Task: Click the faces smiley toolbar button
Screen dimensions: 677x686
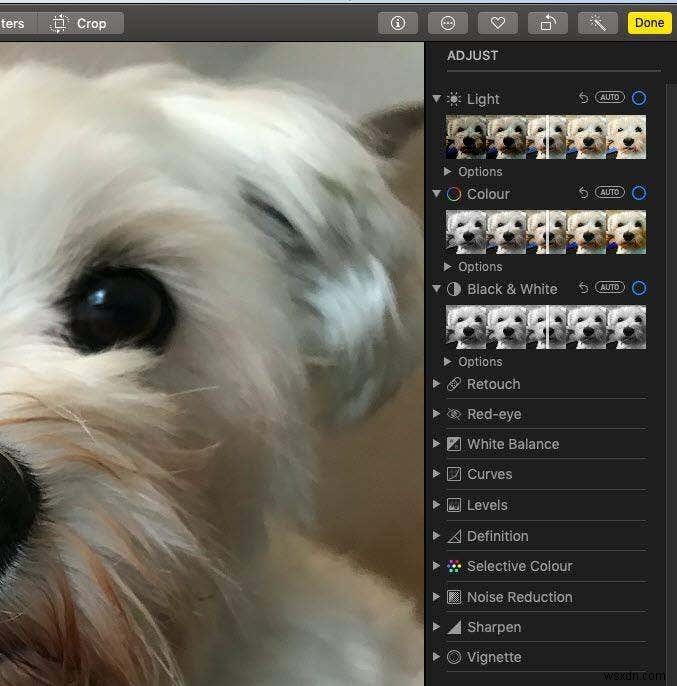Action: pyautogui.click(x=448, y=23)
